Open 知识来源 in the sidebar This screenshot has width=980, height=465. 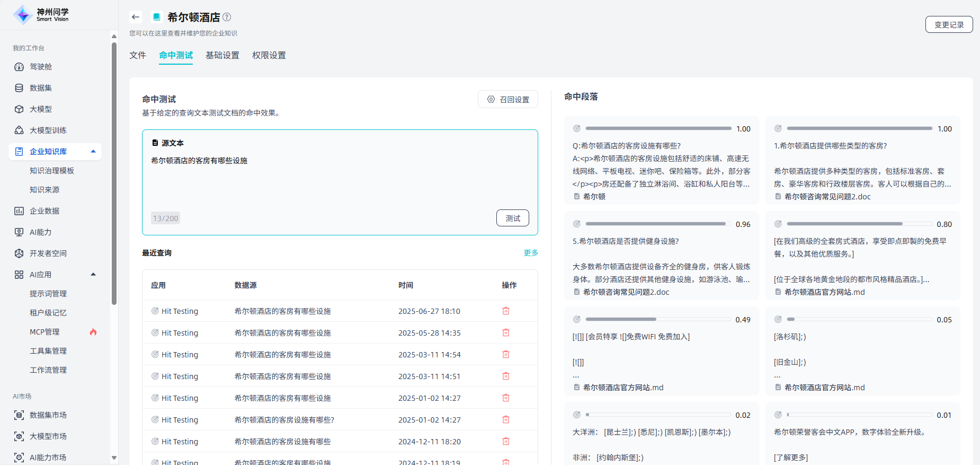[44, 190]
